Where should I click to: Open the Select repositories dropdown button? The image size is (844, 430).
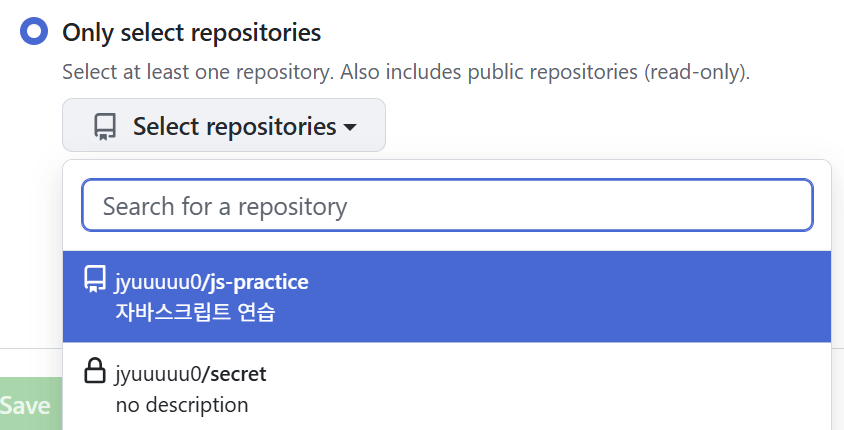[x=224, y=125]
